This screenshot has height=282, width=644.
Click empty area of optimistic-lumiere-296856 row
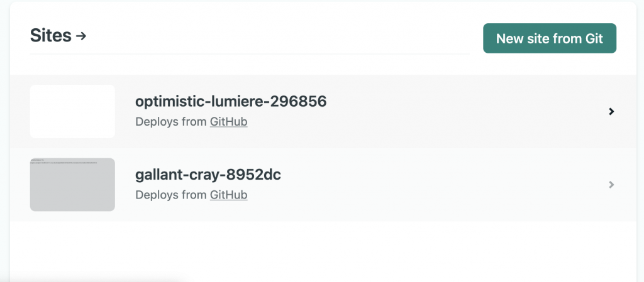pos(440,112)
